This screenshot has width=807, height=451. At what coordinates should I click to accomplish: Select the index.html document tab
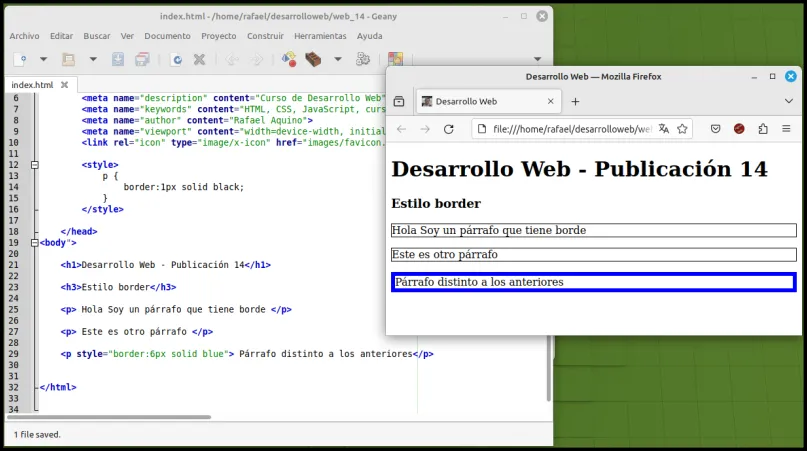(x=32, y=85)
